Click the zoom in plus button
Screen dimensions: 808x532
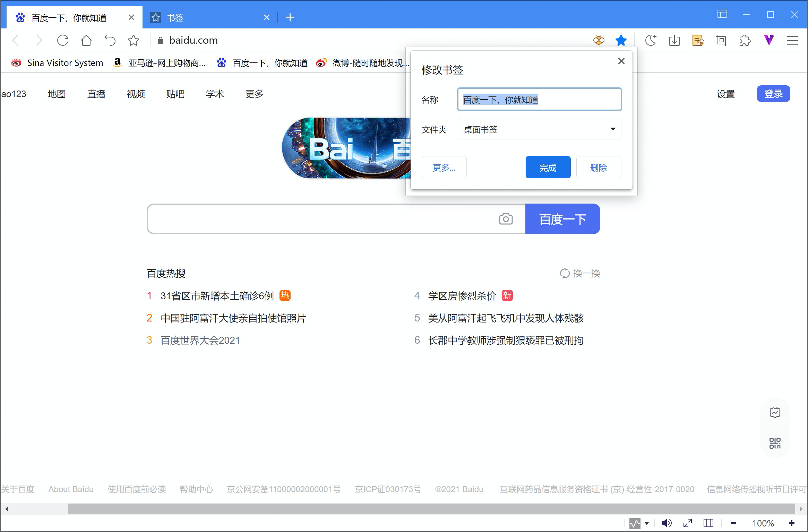792,523
